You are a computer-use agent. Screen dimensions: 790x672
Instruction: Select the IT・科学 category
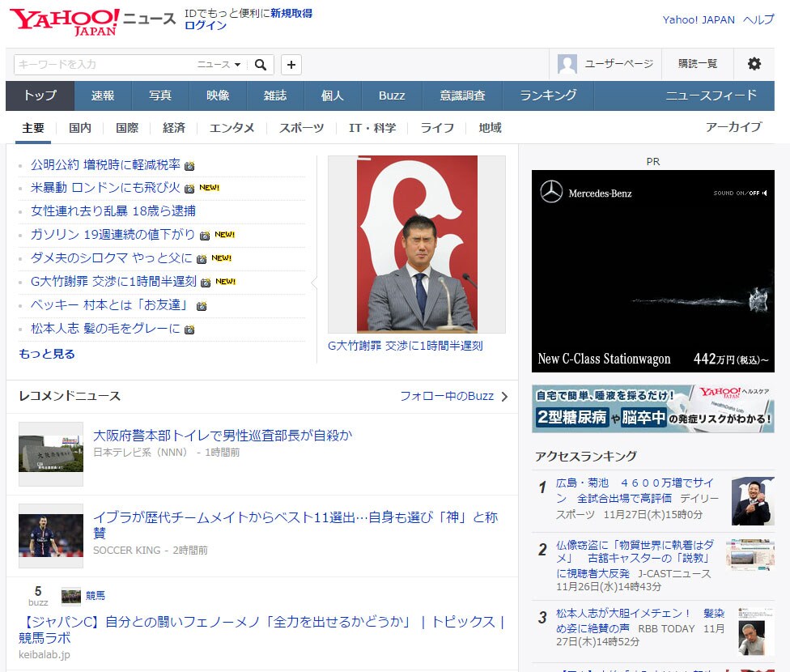pos(372,128)
